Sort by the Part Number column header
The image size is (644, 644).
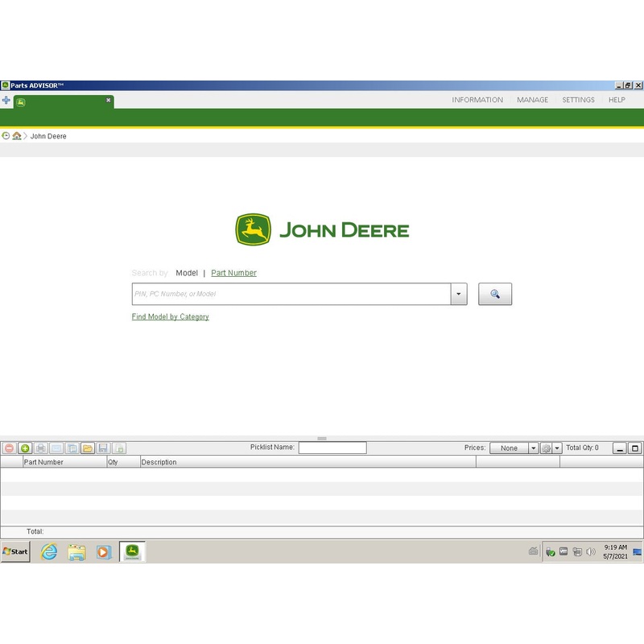64,462
